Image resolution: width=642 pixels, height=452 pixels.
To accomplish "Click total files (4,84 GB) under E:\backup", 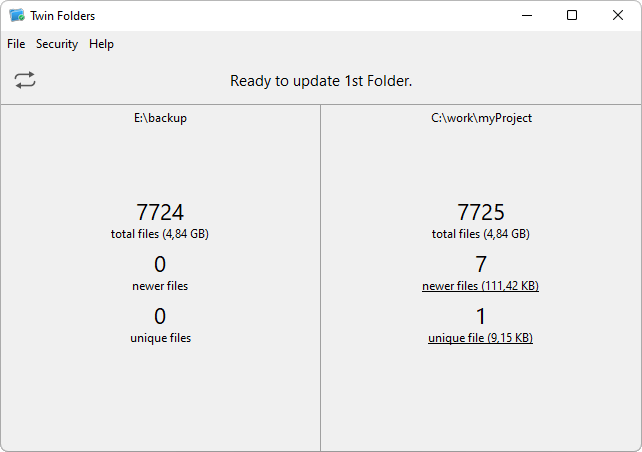I will tap(160, 234).
